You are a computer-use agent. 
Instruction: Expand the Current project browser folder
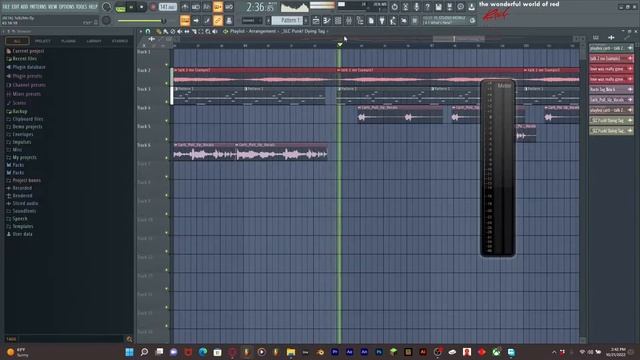[x=25, y=51]
